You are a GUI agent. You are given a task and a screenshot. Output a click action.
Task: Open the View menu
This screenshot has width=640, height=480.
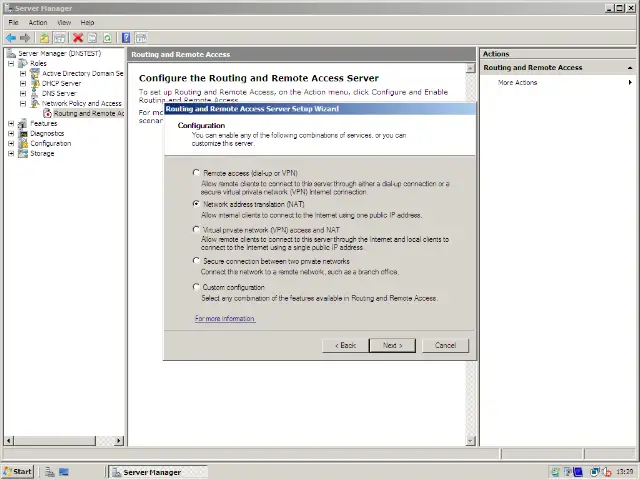coord(64,22)
